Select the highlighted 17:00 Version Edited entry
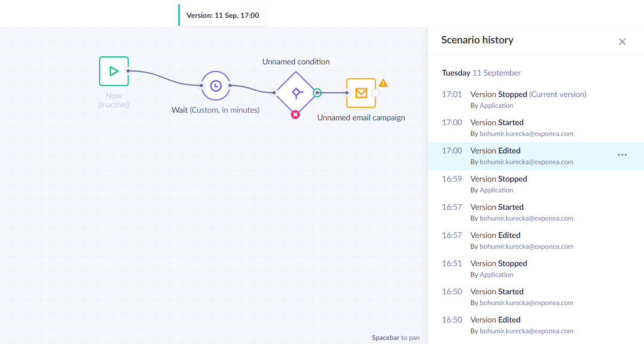Screen dimensions: 644x344 tap(536, 156)
